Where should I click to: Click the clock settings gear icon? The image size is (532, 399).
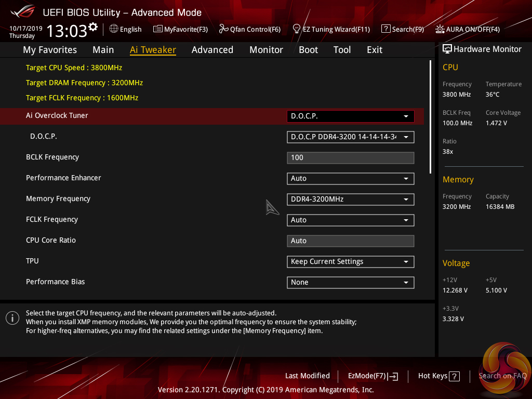click(x=93, y=27)
